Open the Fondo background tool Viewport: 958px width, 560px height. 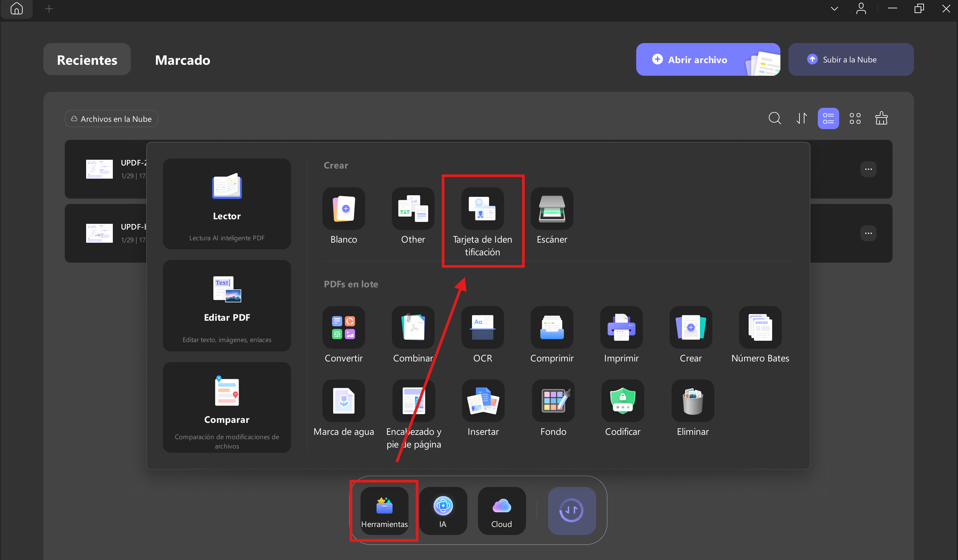pos(553,401)
